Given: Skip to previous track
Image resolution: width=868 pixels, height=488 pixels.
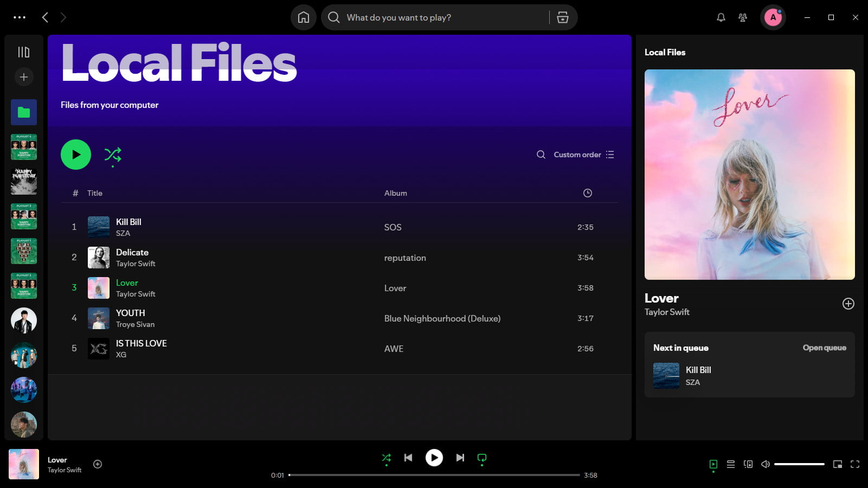Looking at the screenshot, I should tap(408, 458).
